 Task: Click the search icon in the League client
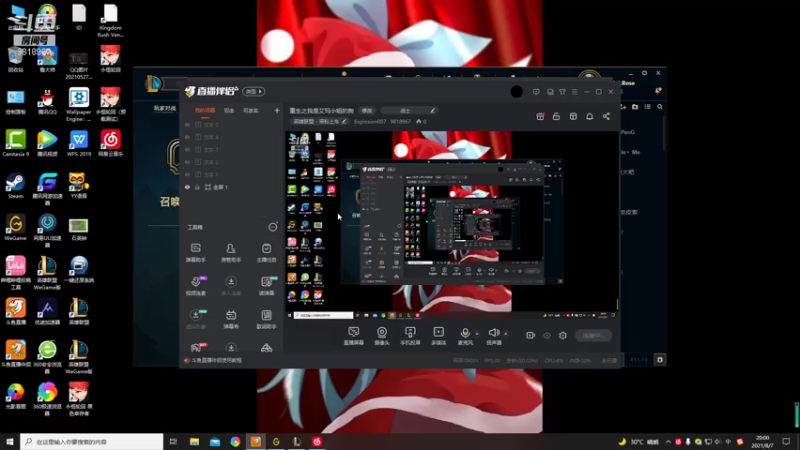tap(660, 107)
